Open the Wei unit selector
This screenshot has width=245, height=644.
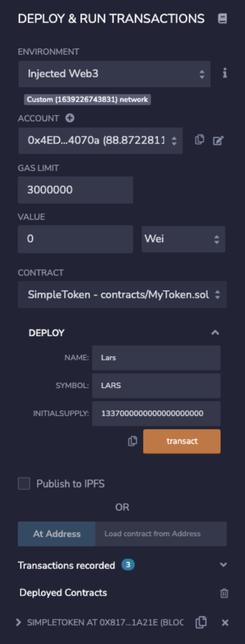pos(183,239)
